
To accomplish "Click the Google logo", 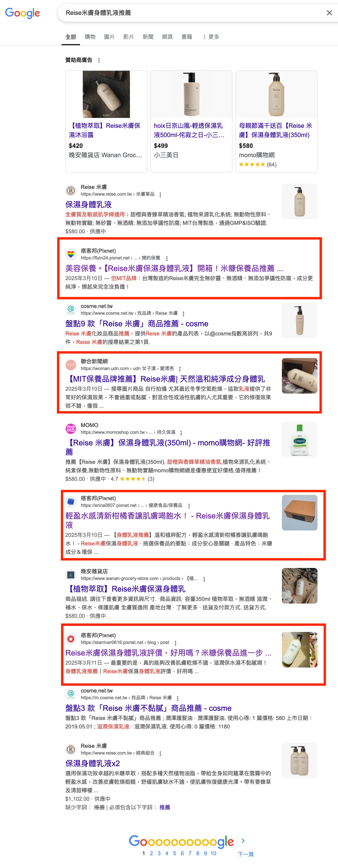I will [x=22, y=13].
